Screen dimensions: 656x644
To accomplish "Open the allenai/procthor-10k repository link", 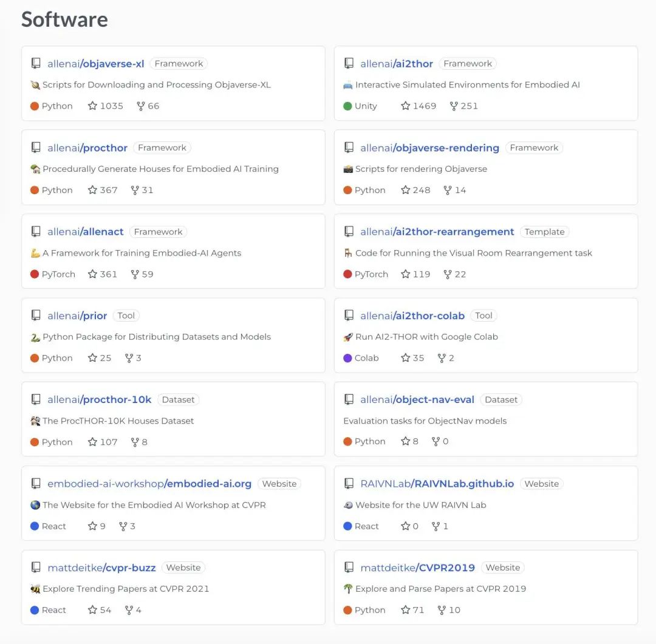I will pyautogui.click(x=100, y=400).
